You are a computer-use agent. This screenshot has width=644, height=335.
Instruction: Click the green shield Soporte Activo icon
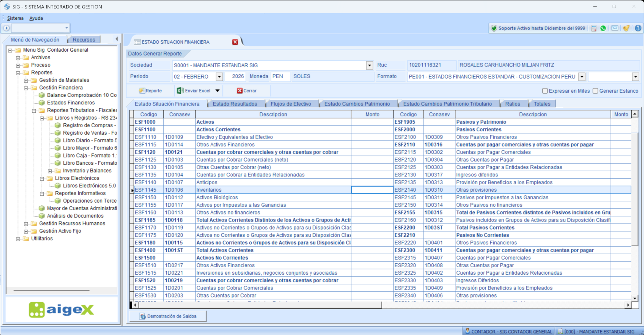pyautogui.click(x=494, y=28)
